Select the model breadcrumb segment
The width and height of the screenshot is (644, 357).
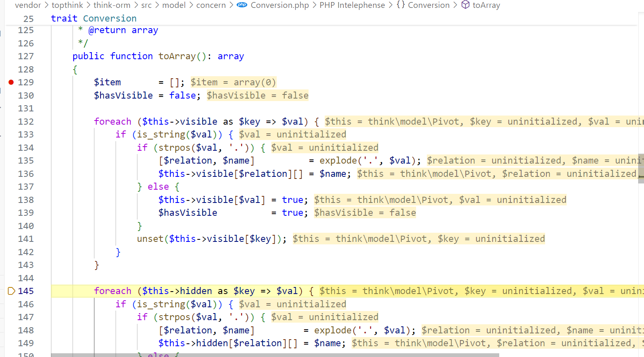coord(174,5)
